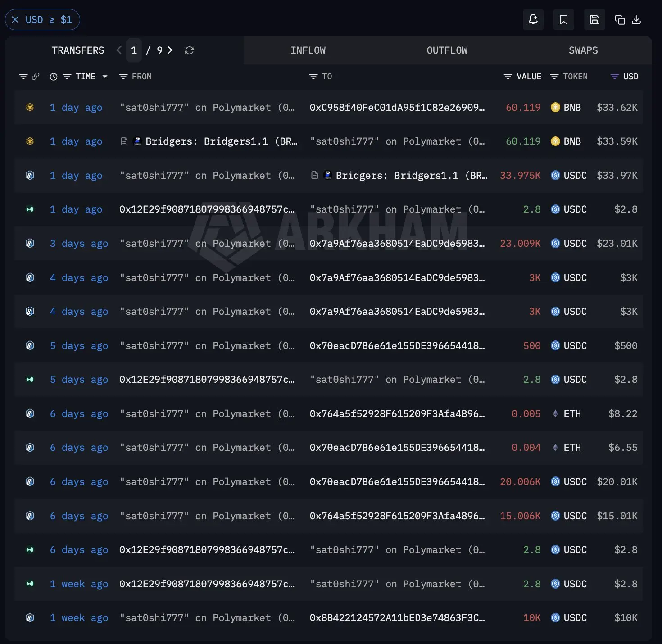662x644 pixels.
Task: Click the 0.005 ETH value cell
Action: point(526,414)
